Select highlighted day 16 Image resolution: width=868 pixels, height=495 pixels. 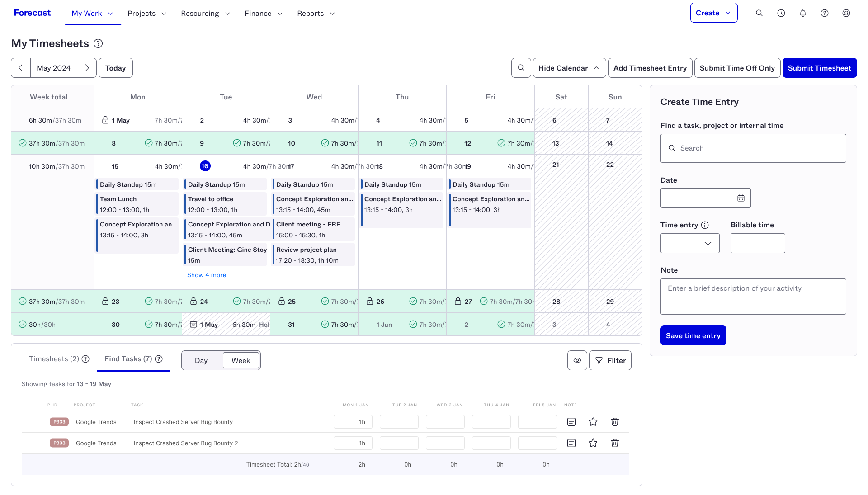click(205, 166)
